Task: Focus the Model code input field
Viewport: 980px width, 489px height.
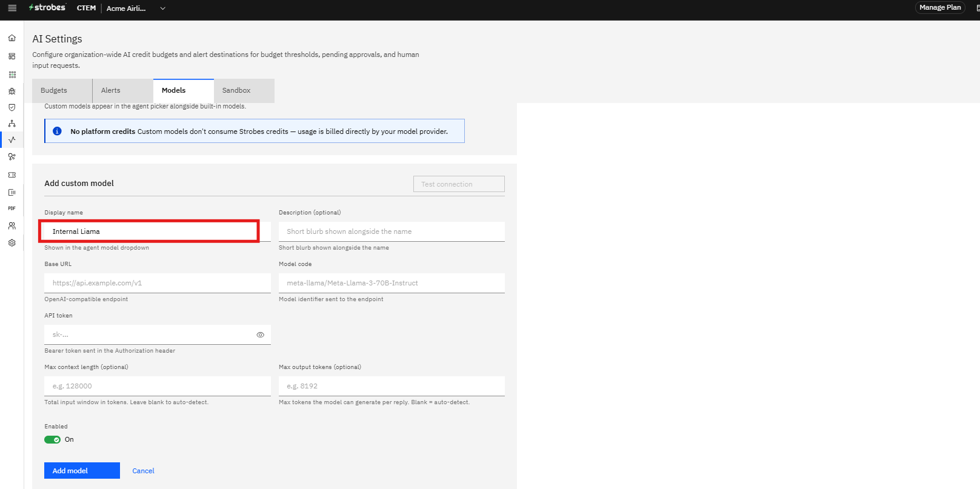Action: point(392,283)
